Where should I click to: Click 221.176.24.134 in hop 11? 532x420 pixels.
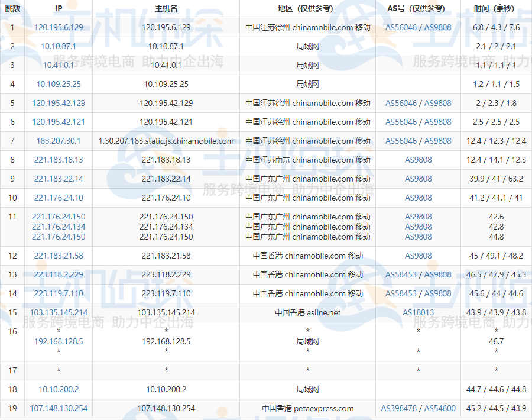click(57, 227)
